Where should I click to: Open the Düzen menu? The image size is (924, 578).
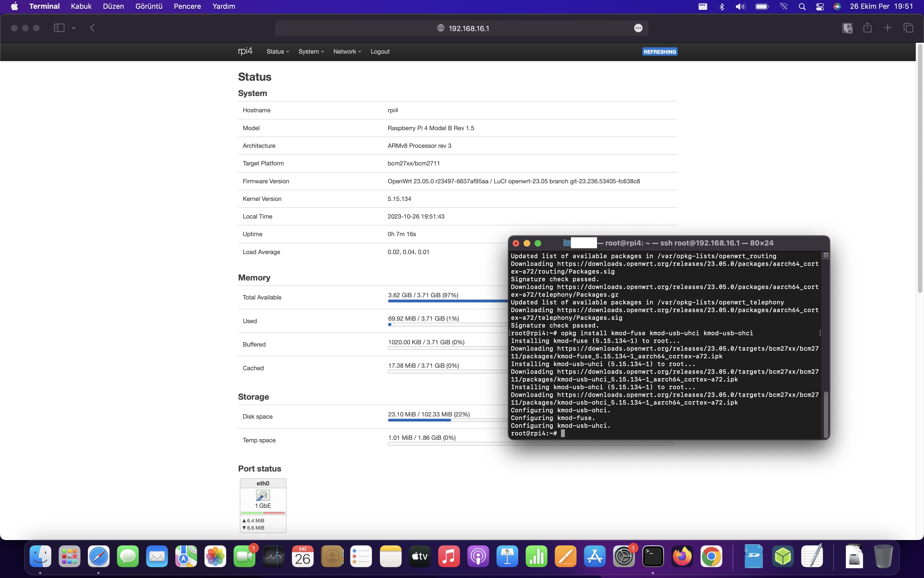pos(113,7)
